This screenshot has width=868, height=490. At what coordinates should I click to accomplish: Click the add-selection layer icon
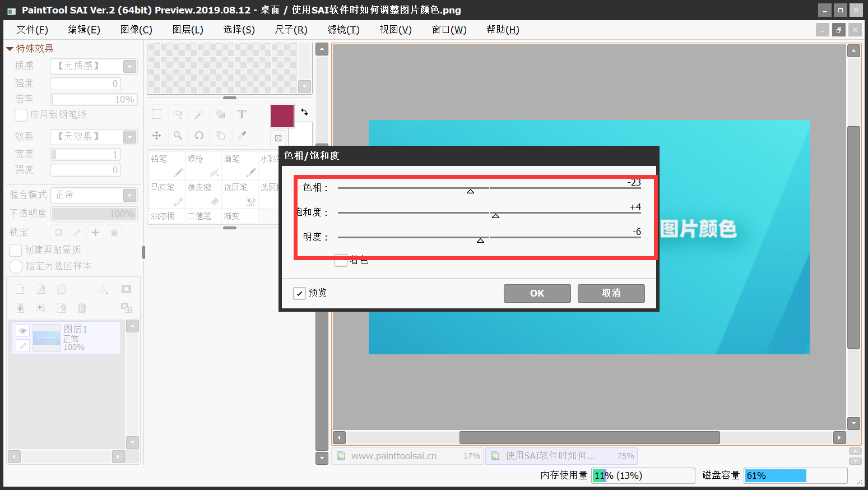[x=41, y=308]
